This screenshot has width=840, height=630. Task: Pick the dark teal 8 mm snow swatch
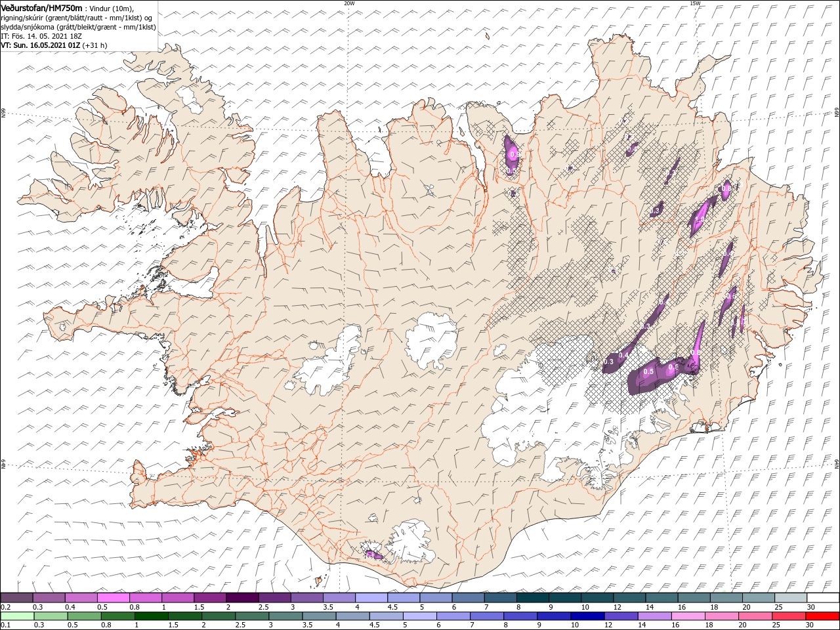click(x=532, y=598)
